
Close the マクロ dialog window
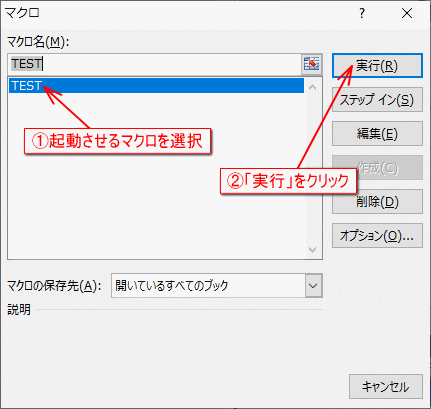click(x=407, y=13)
